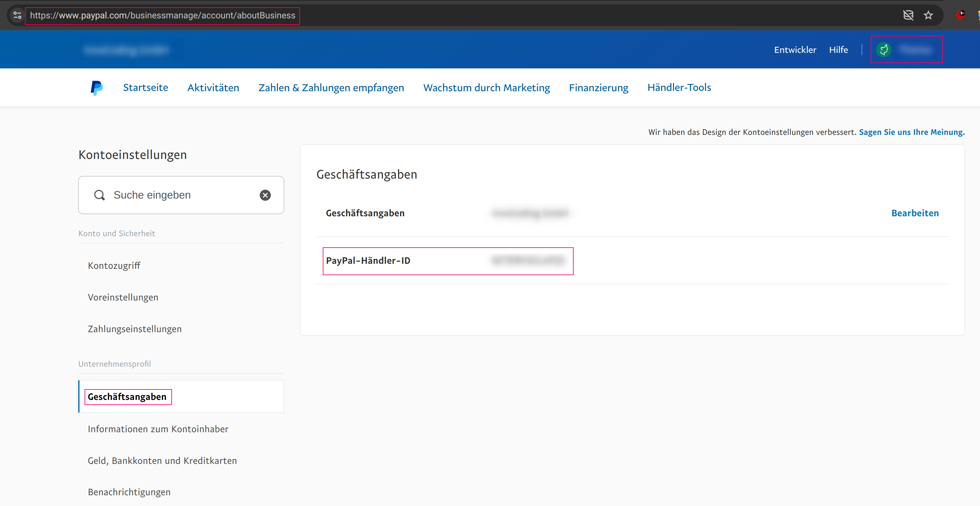The image size is (980, 506).
Task: Open the green profile avatar icon
Action: coord(884,49)
